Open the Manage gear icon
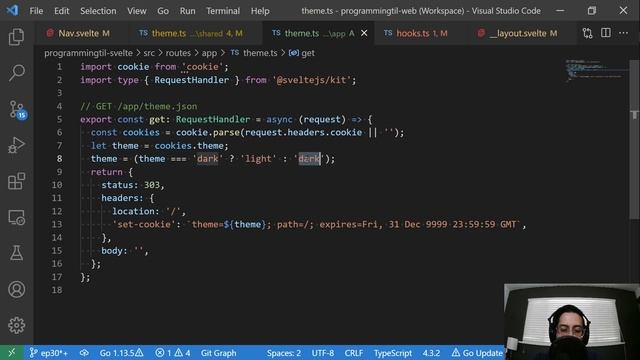 point(16,325)
